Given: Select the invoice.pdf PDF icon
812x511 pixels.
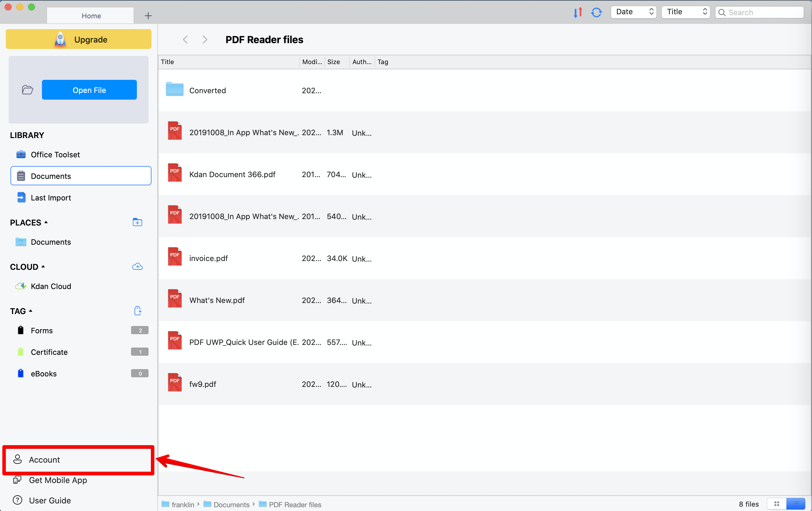Looking at the screenshot, I should click(x=175, y=257).
